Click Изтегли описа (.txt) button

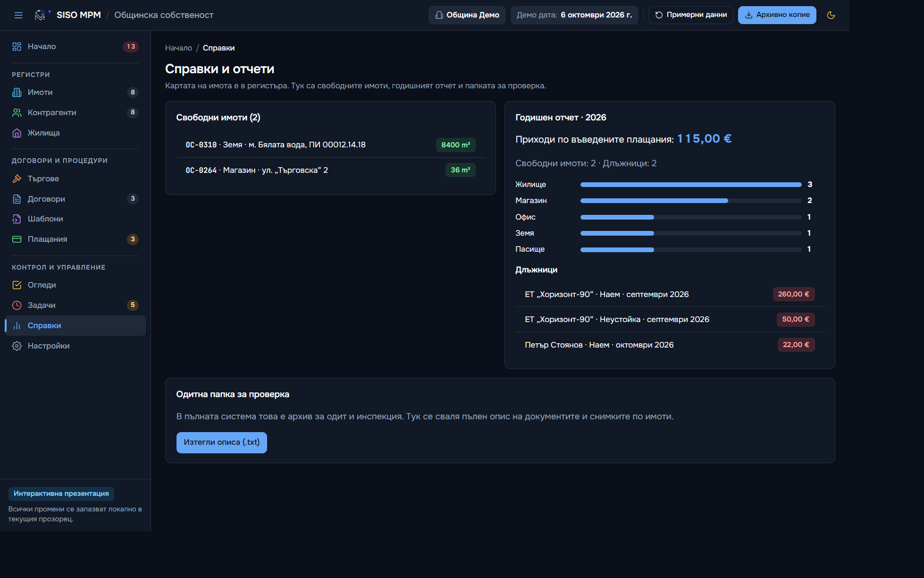click(221, 442)
